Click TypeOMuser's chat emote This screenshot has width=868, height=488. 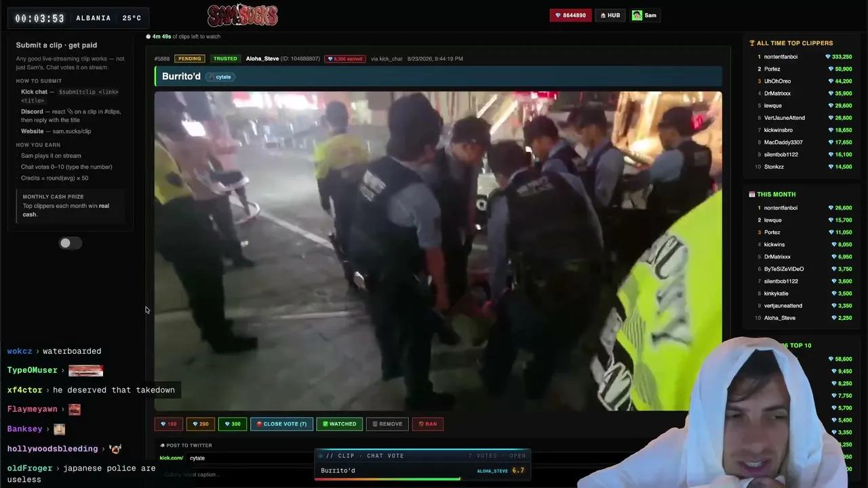click(x=85, y=371)
